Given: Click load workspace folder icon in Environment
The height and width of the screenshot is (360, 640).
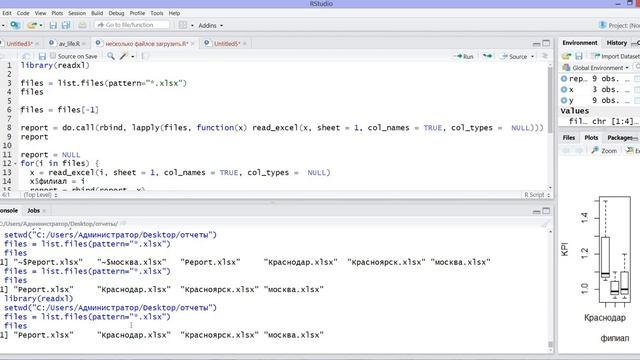Looking at the screenshot, I should coord(566,56).
